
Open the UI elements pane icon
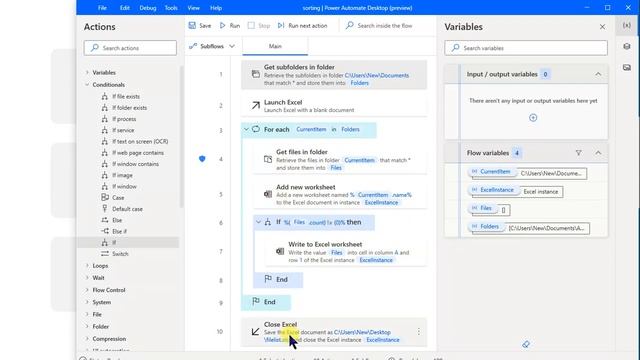(627, 46)
